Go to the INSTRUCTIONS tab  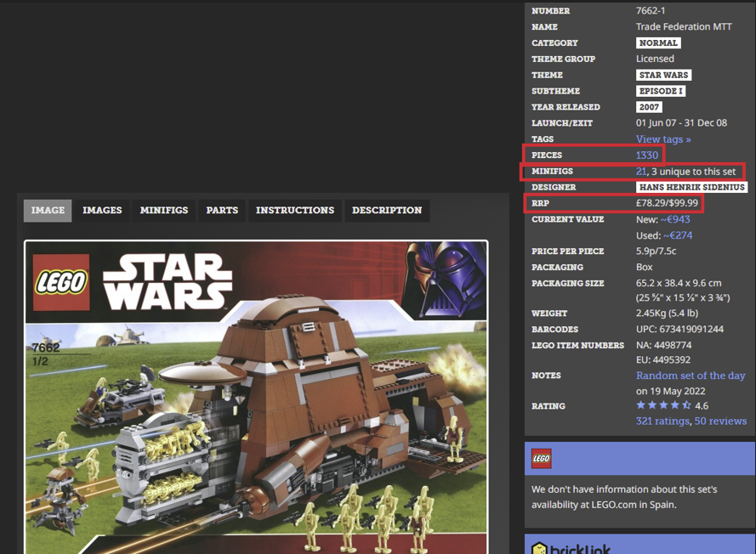click(295, 211)
